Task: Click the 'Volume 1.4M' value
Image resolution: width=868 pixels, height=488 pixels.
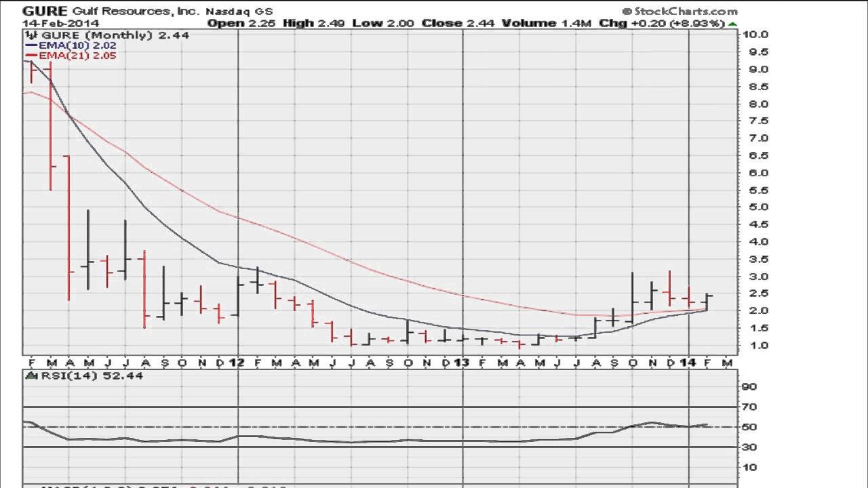Action: coord(547,23)
